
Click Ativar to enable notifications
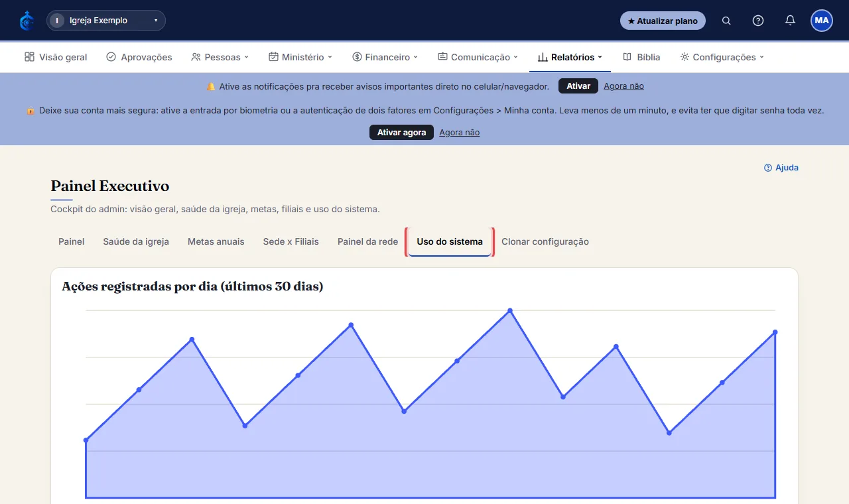(x=578, y=86)
